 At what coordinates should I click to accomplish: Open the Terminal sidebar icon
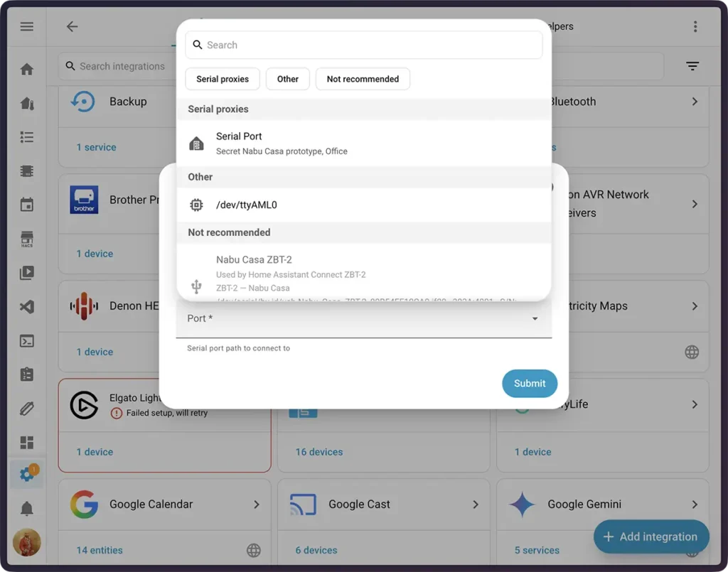pyautogui.click(x=26, y=341)
